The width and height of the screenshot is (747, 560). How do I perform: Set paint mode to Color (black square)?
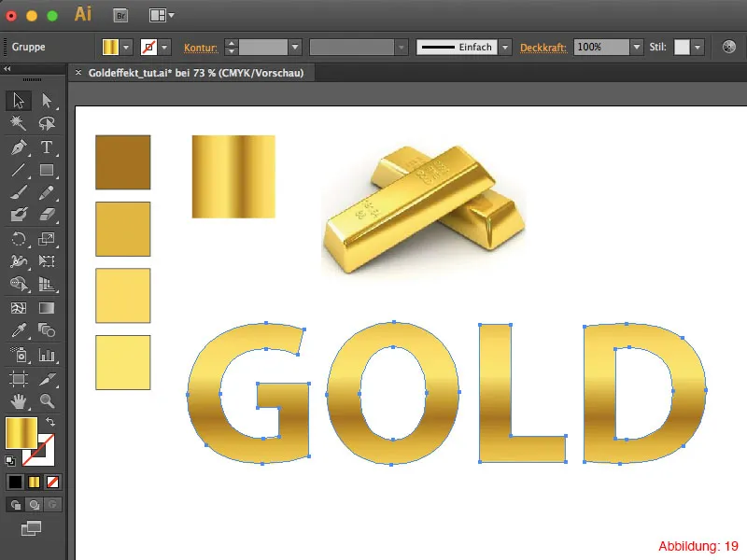pyautogui.click(x=15, y=482)
